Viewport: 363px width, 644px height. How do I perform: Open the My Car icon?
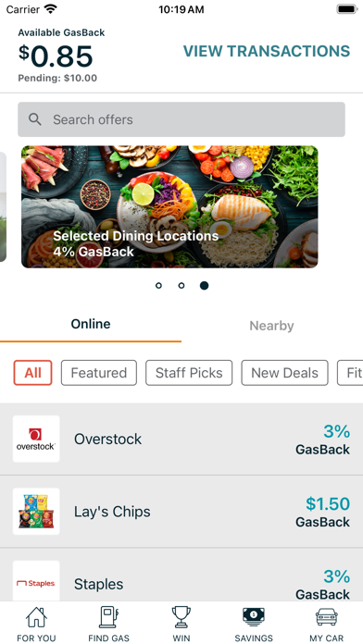click(326, 617)
